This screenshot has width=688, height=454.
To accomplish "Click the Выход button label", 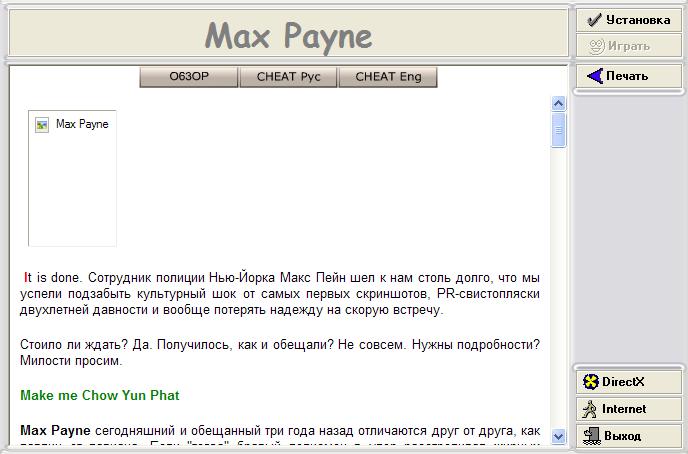I will tap(622, 436).
